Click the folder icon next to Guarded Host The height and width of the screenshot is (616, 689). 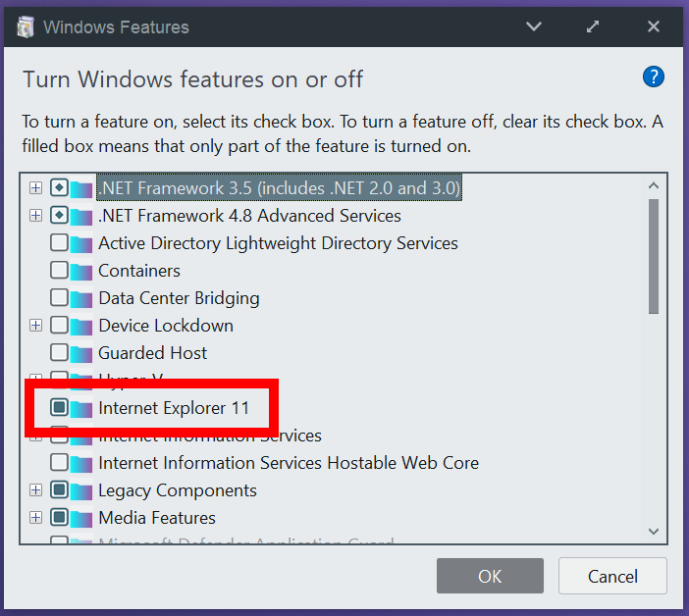tap(82, 353)
